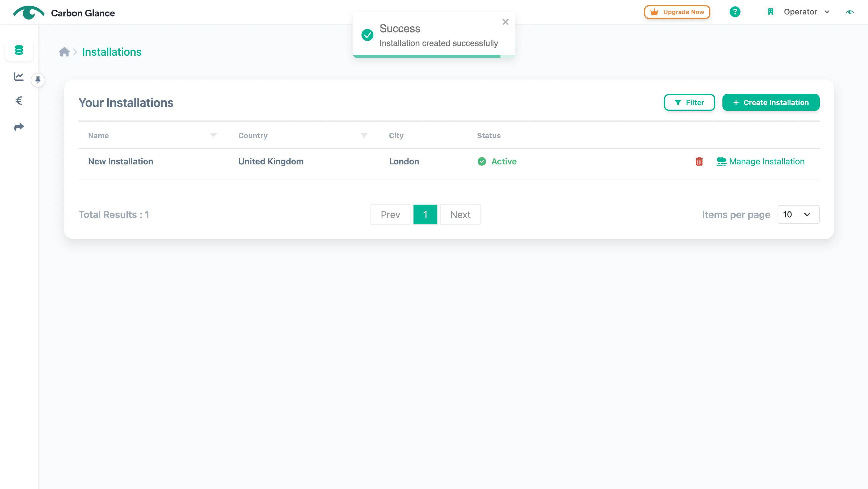Go to the Prev page
Viewport: 868px width, 489px height.
tap(390, 214)
